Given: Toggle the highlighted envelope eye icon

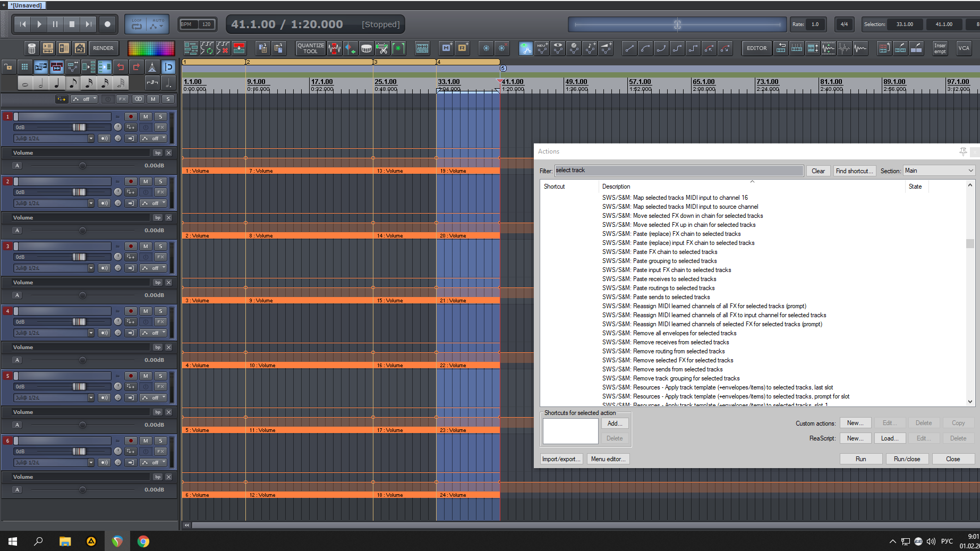Looking at the screenshot, I should pyautogui.click(x=526, y=48).
